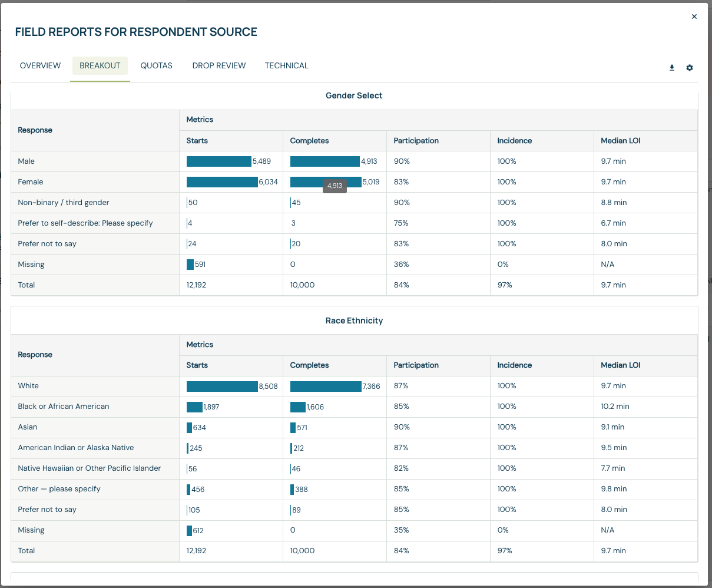Screen dimensions: 712x588
Task: Click the 36% participation value
Action: point(401,265)
